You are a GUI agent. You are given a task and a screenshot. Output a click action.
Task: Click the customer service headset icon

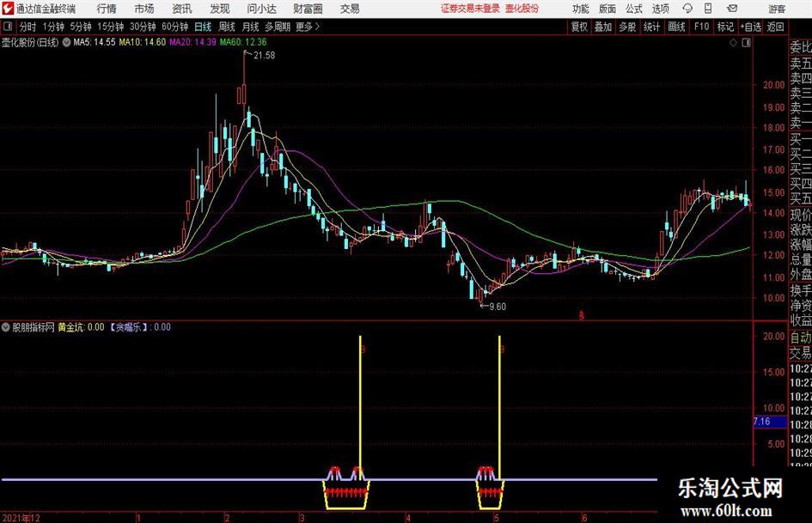[687, 9]
